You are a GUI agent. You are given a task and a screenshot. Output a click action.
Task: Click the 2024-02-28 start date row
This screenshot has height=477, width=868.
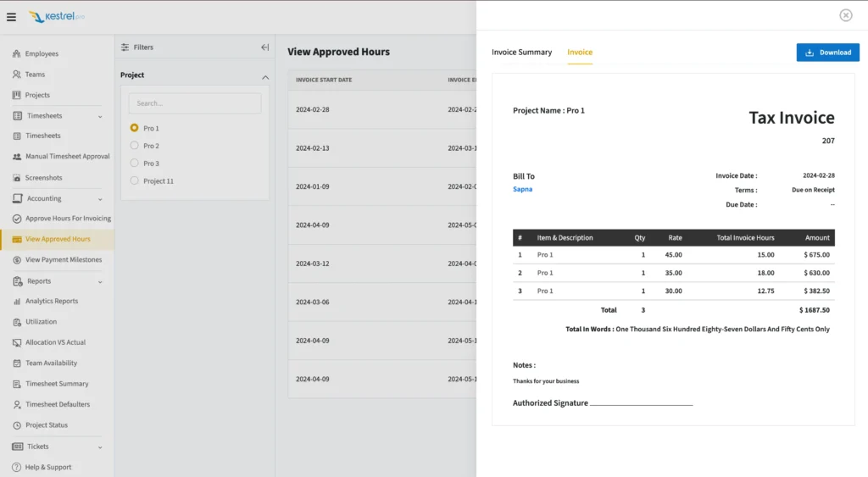(x=312, y=109)
